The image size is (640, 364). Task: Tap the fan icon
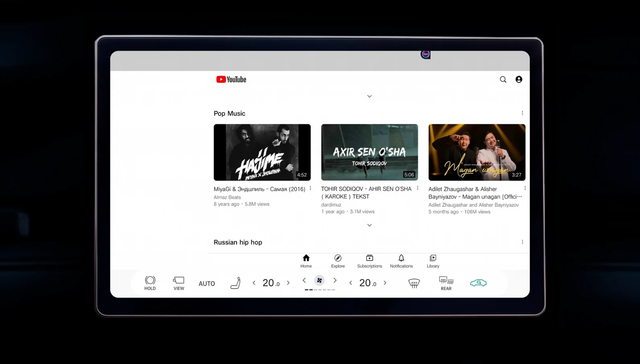(320, 280)
